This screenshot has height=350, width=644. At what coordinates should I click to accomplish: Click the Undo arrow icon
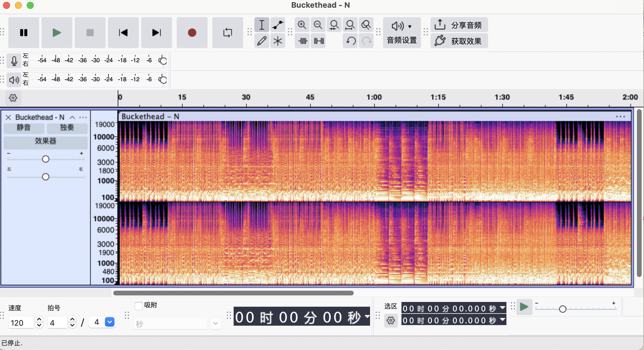(x=351, y=41)
